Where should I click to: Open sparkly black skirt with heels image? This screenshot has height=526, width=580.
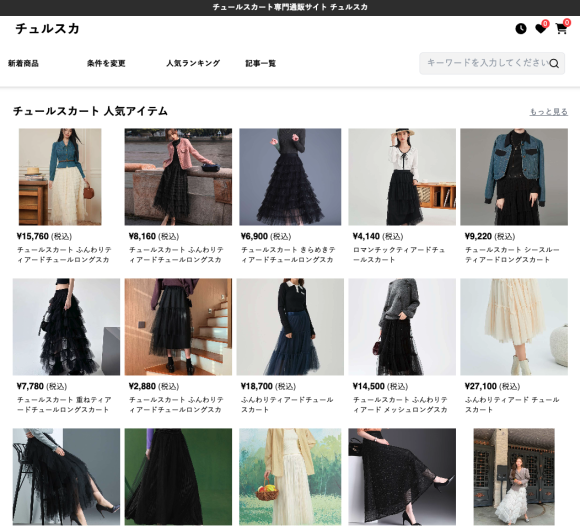[402, 477]
